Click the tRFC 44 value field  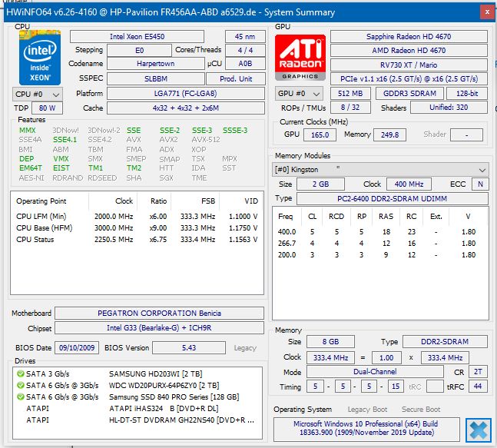coord(478,387)
